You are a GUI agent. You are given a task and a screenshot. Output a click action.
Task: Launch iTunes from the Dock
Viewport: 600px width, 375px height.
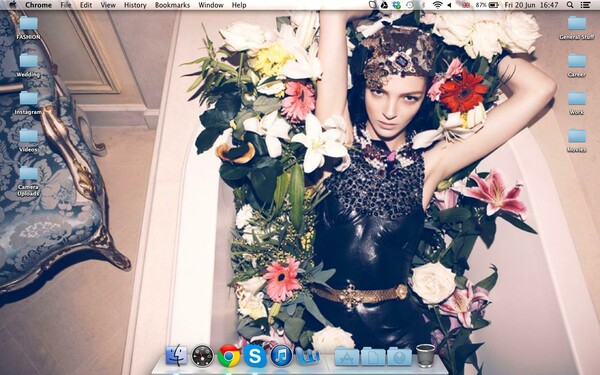[281, 356]
